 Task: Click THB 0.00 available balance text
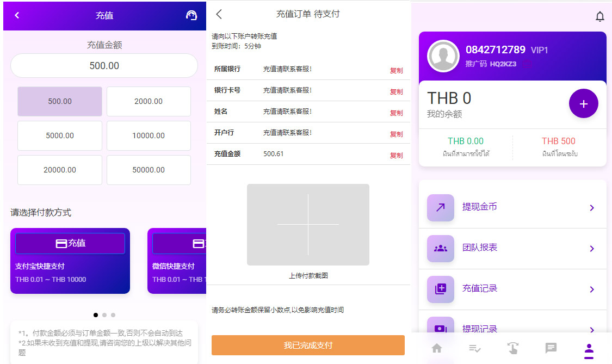pyautogui.click(x=465, y=141)
